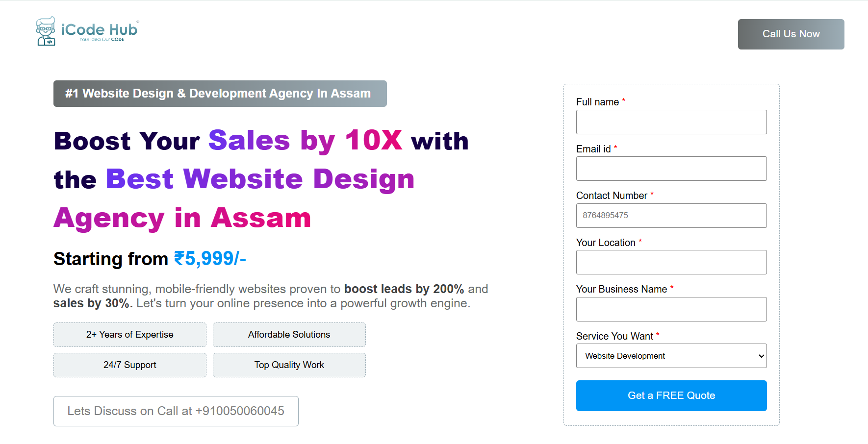This screenshot has height=444, width=868.
Task: Click the 2+ Years of Expertise box
Action: pos(130,335)
